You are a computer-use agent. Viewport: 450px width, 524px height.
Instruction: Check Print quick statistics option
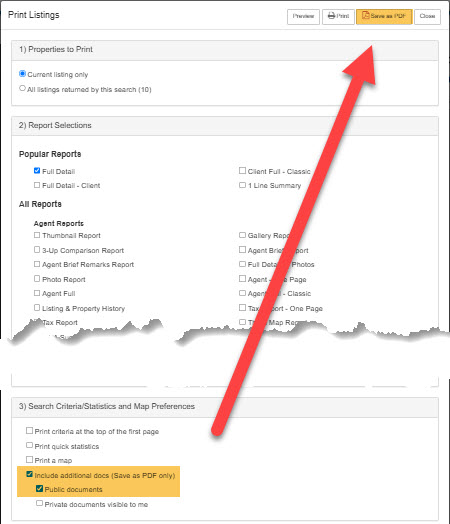pyautogui.click(x=29, y=445)
